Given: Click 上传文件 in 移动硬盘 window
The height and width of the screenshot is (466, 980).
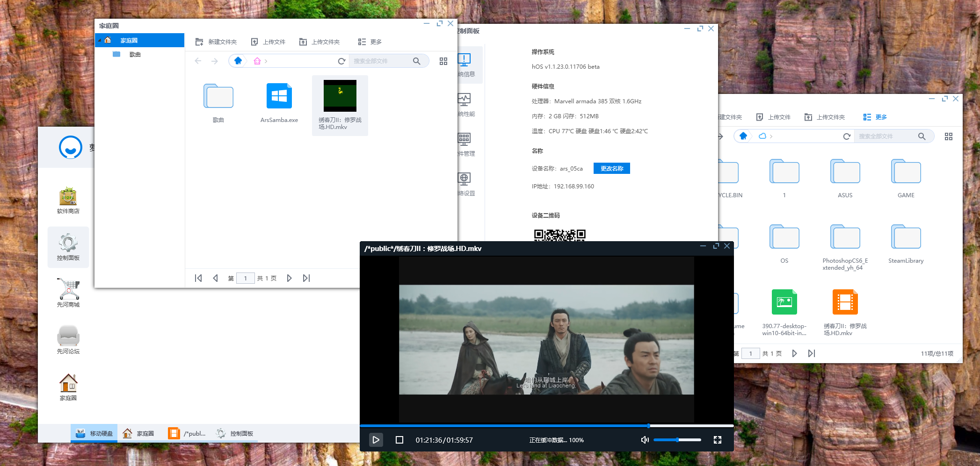Looking at the screenshot, I should click(x=773, y=117).
